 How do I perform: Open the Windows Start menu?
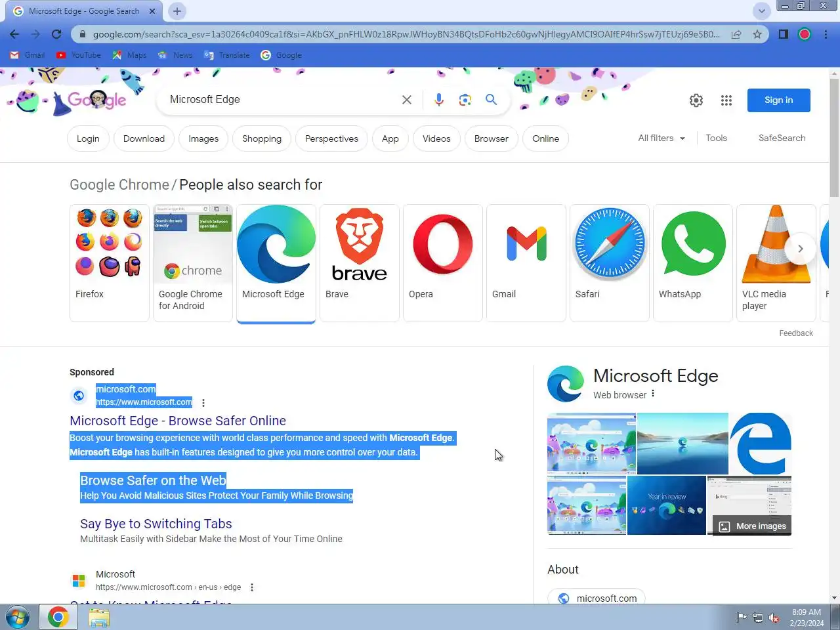coord(18,618)
